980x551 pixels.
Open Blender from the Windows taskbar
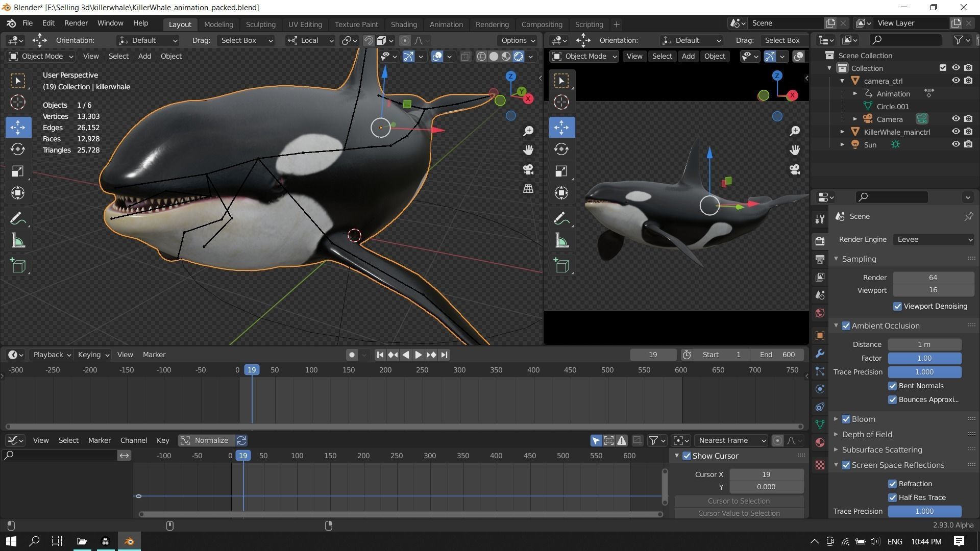[x=129, y=541]
